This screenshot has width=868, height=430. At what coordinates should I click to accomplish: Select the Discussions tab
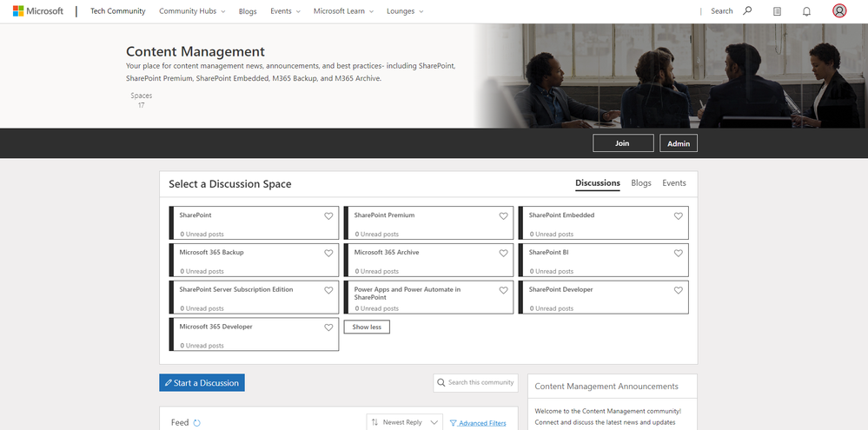(597, 183)
